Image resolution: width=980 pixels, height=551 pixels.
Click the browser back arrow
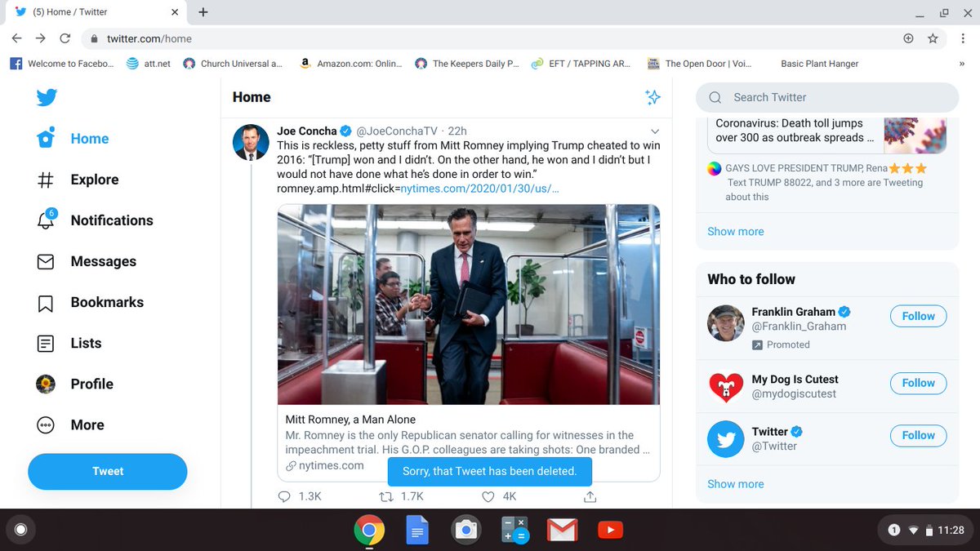point(16,38)
